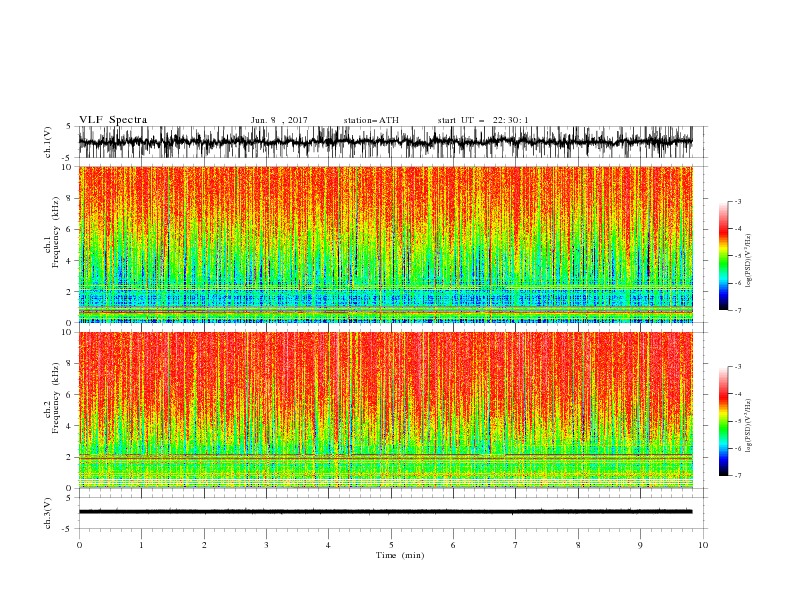The height and width of the screenshot is (612, 792).
Task: Click the ch.1 log(PSD) colorbar unit label
Action: (x=749, y=261)
